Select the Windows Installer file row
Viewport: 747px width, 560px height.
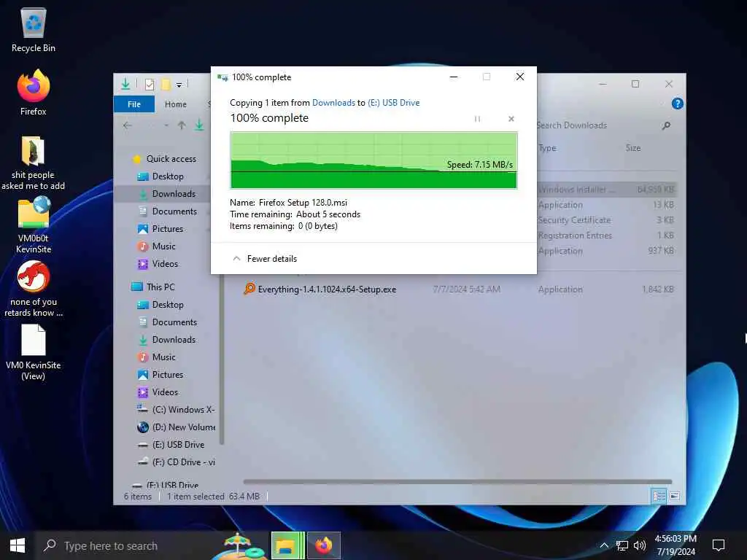606,190
